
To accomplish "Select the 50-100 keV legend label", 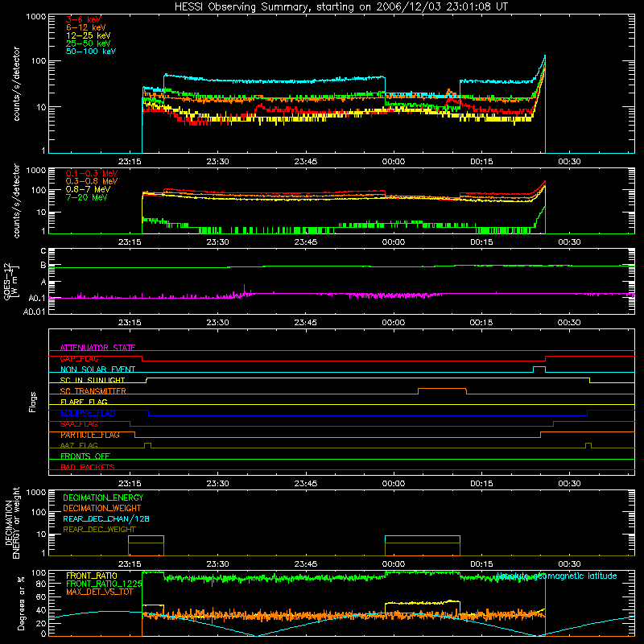I will pos(90,52).
